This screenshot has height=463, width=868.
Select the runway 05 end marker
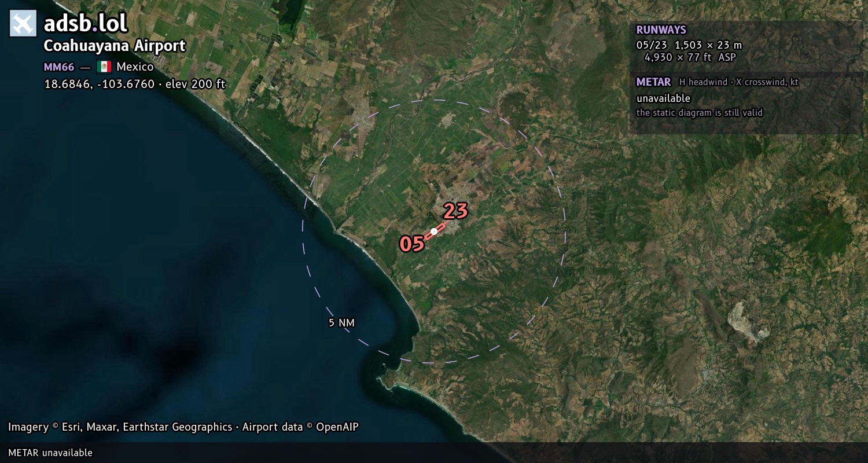coord(412,244)
